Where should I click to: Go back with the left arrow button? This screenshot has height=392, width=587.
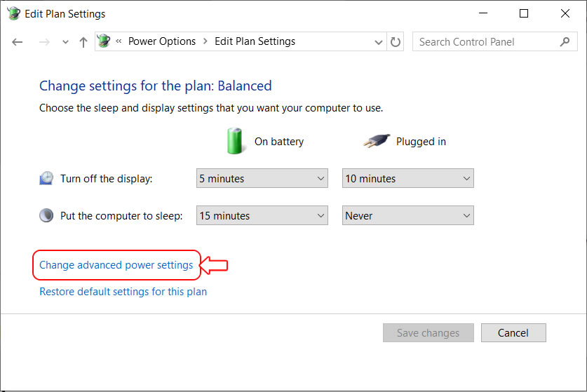tap(18, 42)
